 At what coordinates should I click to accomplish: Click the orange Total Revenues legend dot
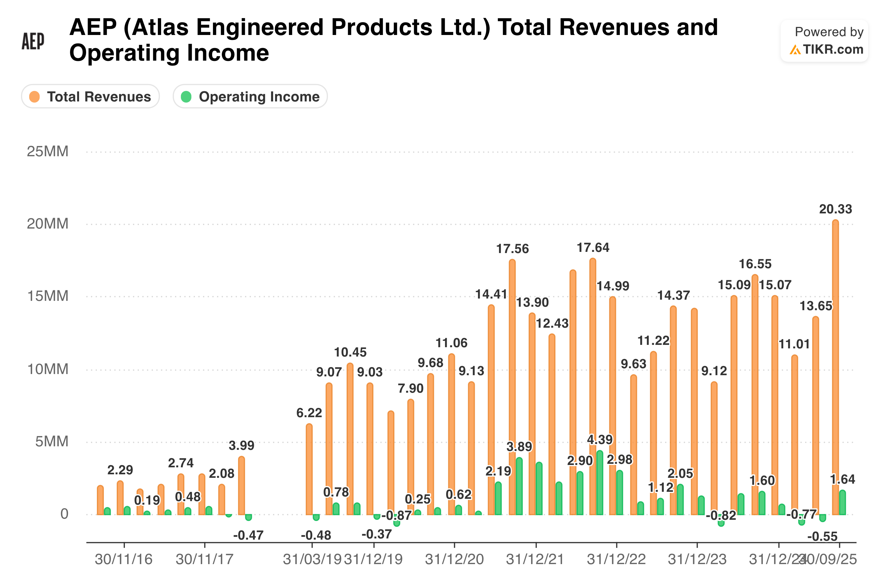click(x=34, y=97)
